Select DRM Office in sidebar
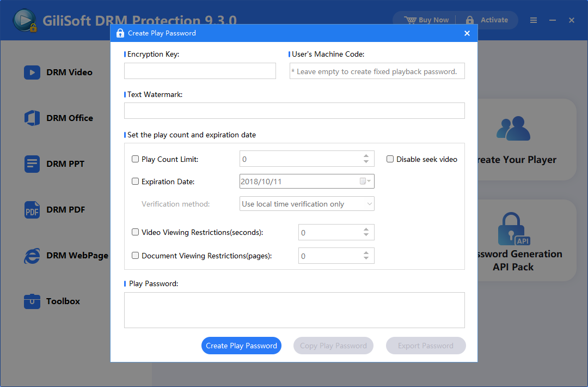The image size is (588, 387). pos(70,118)
